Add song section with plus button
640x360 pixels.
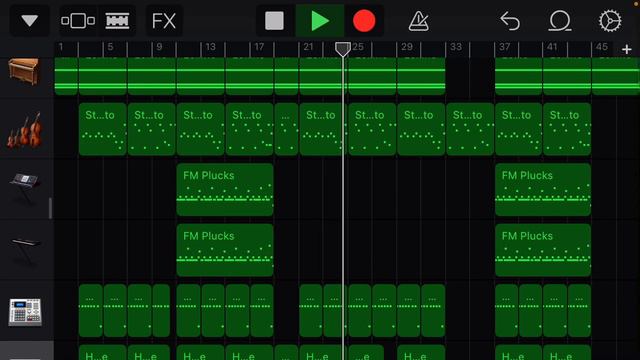coord(627,49)
